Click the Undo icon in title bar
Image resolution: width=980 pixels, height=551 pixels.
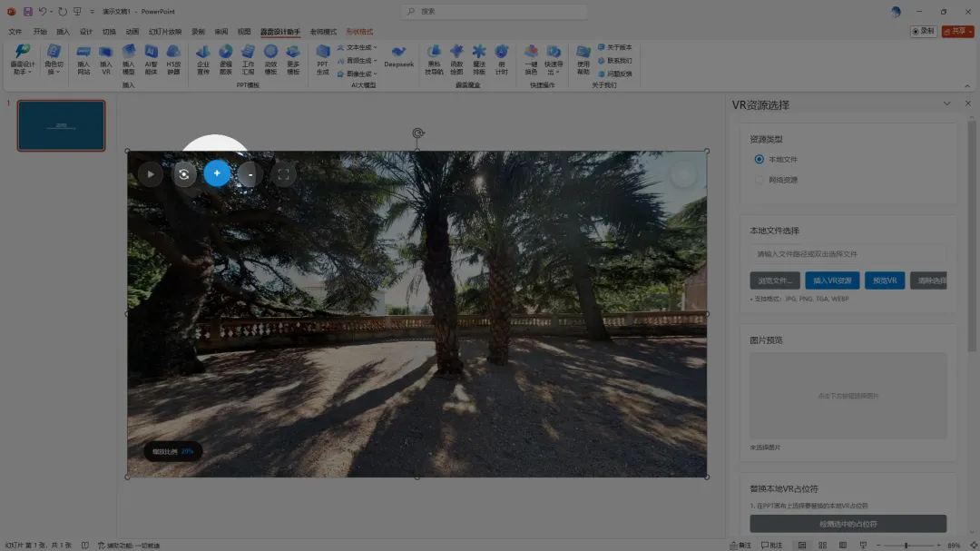click(x=43, y=11)
